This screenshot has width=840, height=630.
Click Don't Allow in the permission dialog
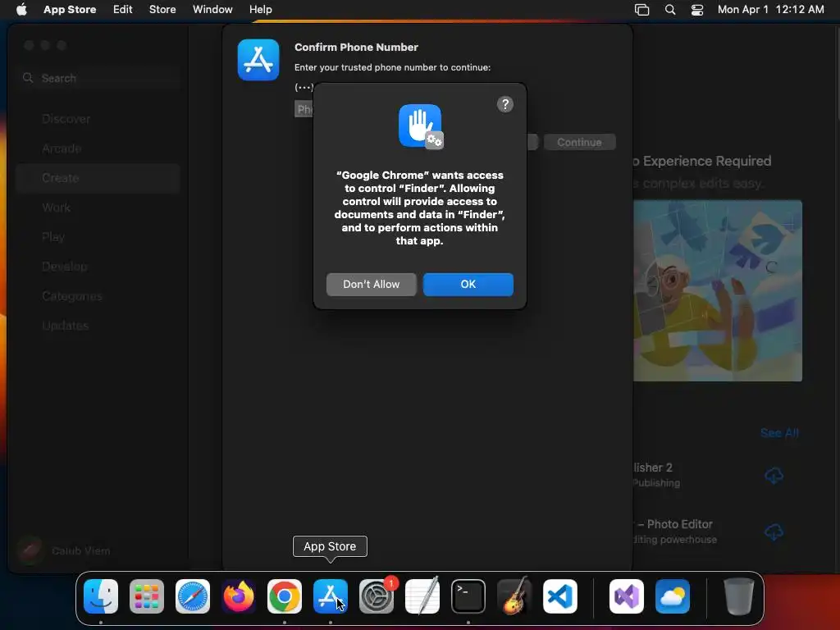pos(372,284)
